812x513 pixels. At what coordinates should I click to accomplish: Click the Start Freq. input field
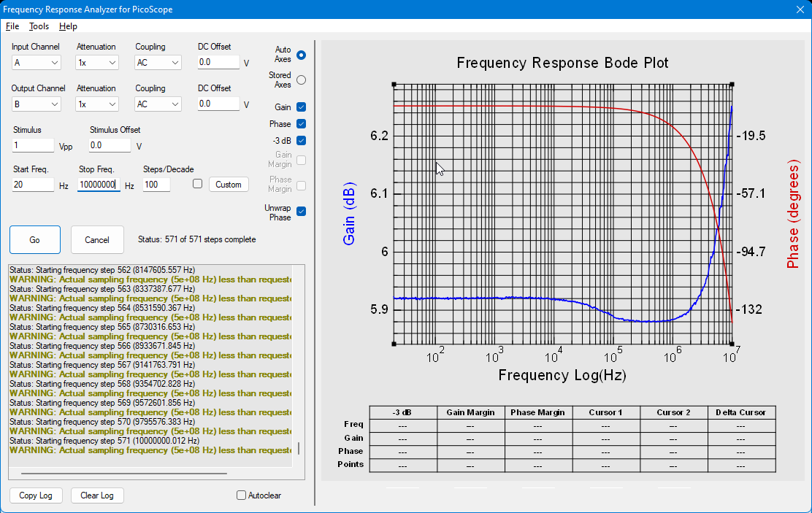click(33, 185)
